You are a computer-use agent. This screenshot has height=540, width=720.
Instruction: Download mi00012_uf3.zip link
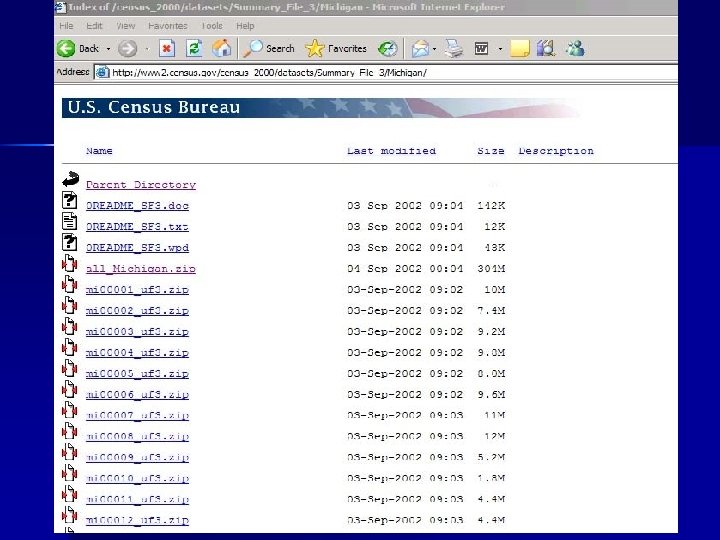coord(137,520)
